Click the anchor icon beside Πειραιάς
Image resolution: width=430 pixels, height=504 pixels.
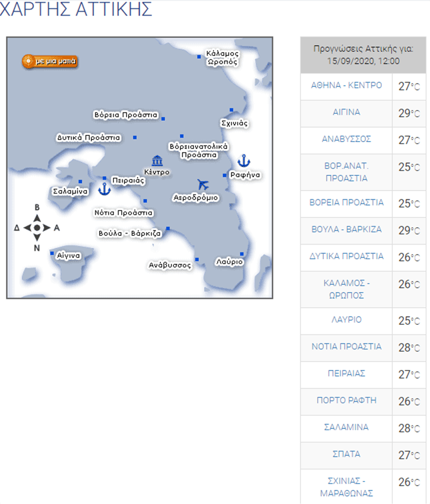pyautogui.click(x=104, y=189)
